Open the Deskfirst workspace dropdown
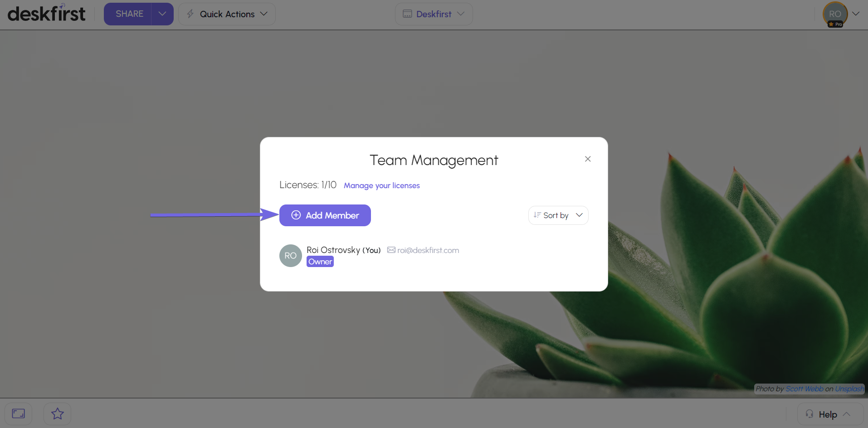 pyautogui.click(x=434, y=14)
